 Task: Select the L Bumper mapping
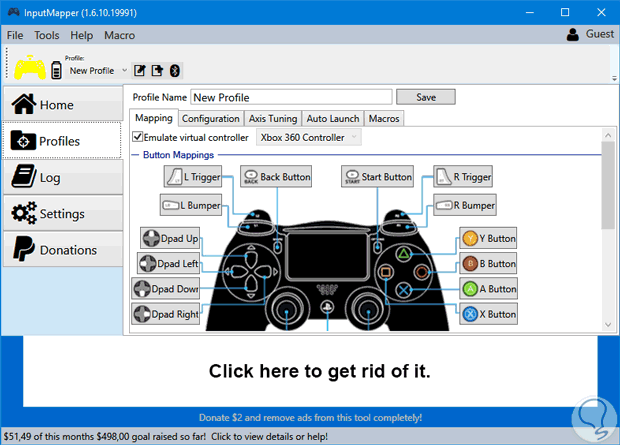tap(191, 205)
